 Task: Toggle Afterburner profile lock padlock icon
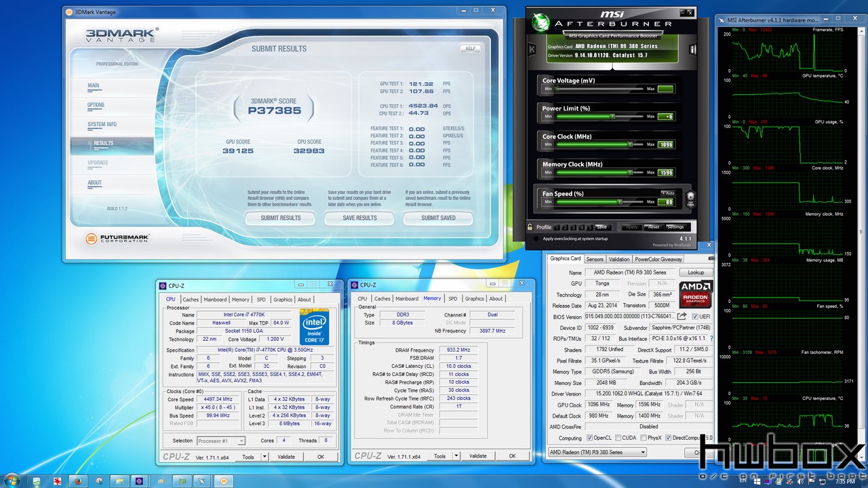coord(530,227)
